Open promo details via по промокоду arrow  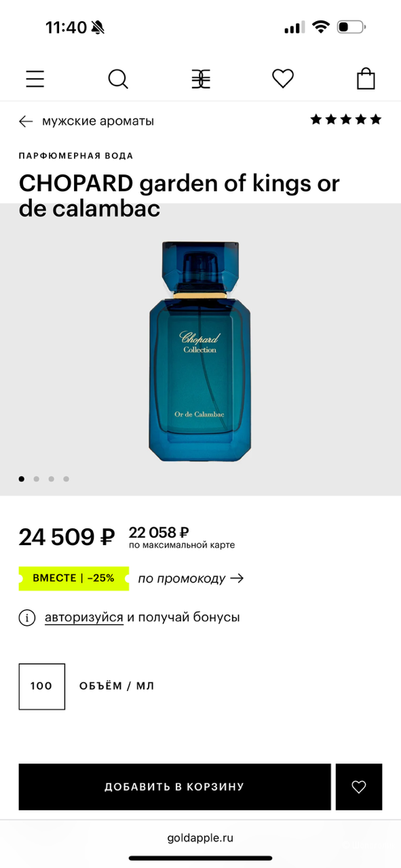237,578
